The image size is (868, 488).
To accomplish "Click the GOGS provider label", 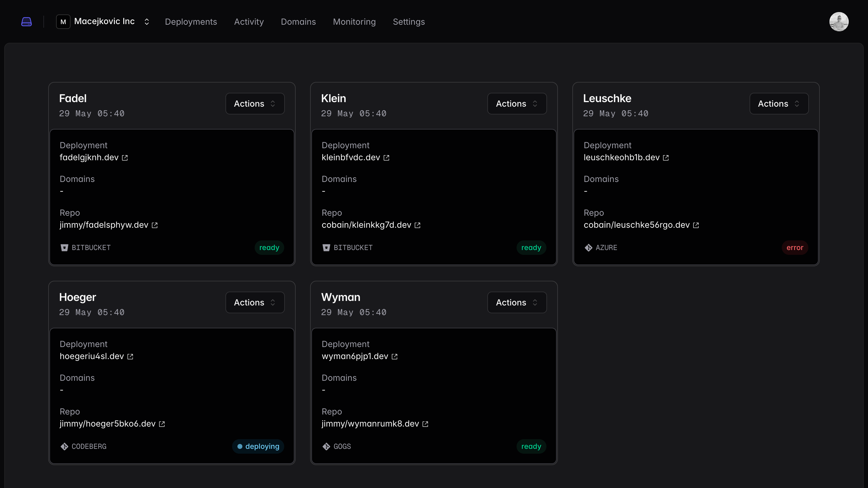I will point(342,446).
